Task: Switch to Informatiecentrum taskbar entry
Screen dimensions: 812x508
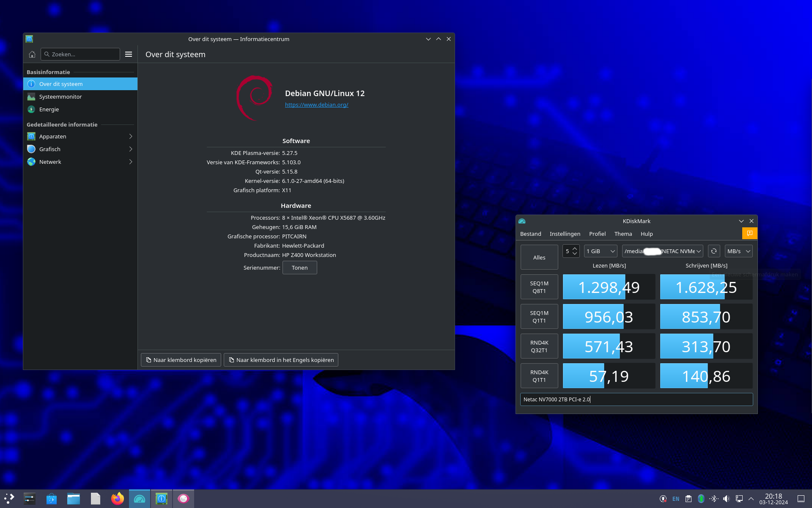Action: coord(162,499)
